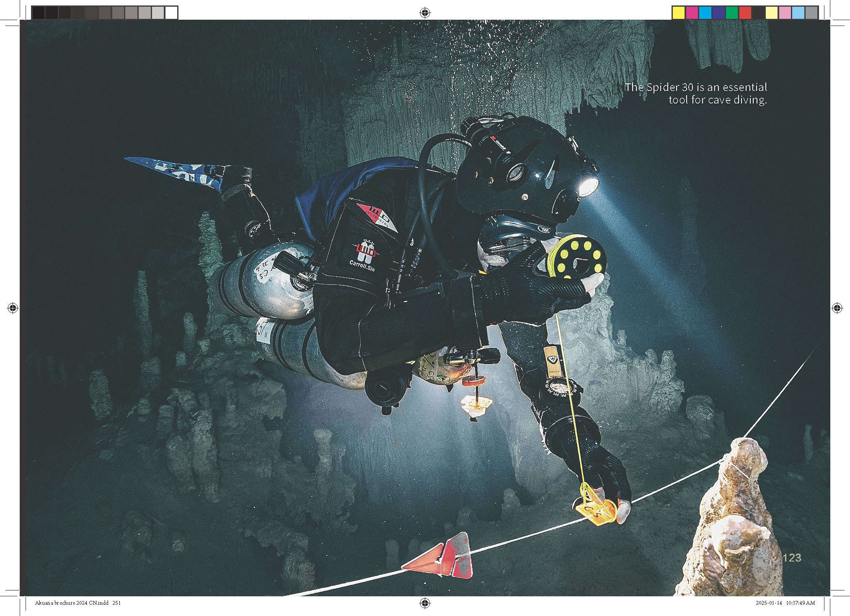
Task: Click the right edge registration mark
Action: click(x=837, y=308)
